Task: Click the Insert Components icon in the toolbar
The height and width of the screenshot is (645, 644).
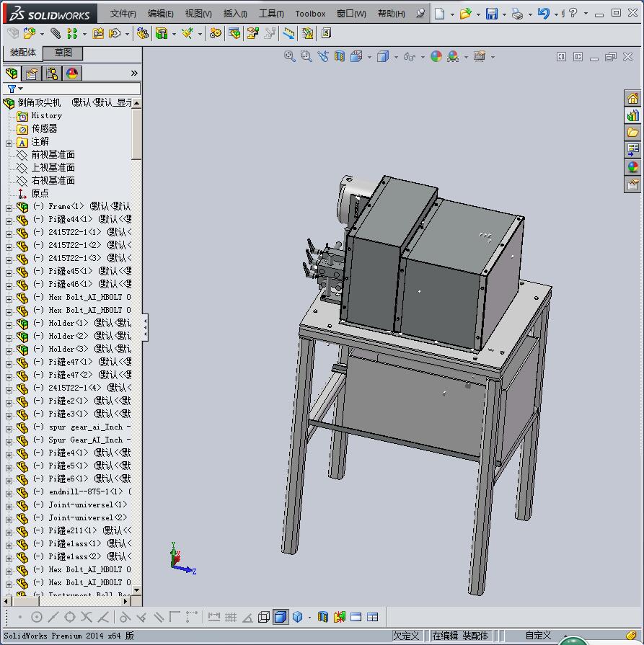Action: tap(30, 33)
